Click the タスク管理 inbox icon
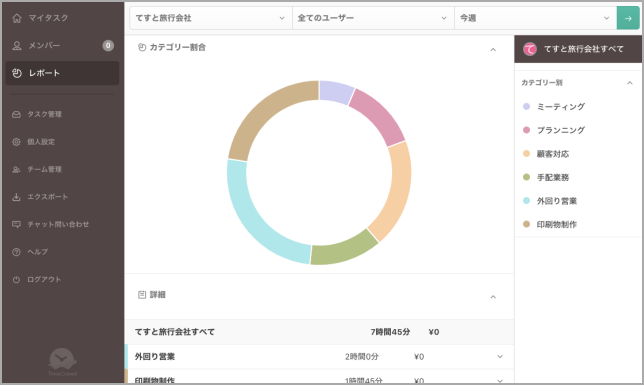The width and height of the screenshot is (644, 385). pyautogui.click(x=16, y=114)
